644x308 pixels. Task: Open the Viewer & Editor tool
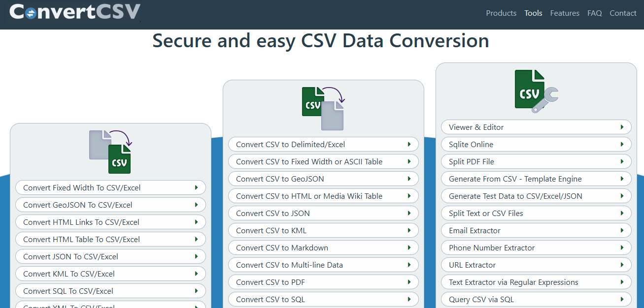pyautogui.click(x=536, y=127)
